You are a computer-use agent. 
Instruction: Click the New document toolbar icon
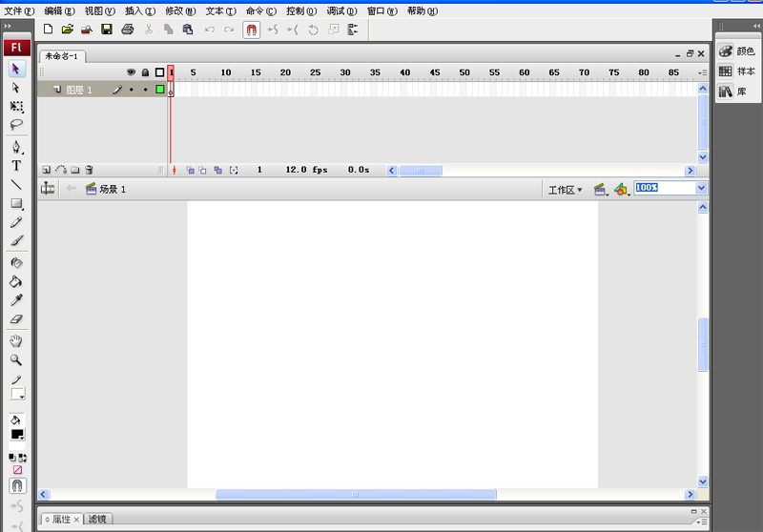pyautogui.click(x=49, y=30)
